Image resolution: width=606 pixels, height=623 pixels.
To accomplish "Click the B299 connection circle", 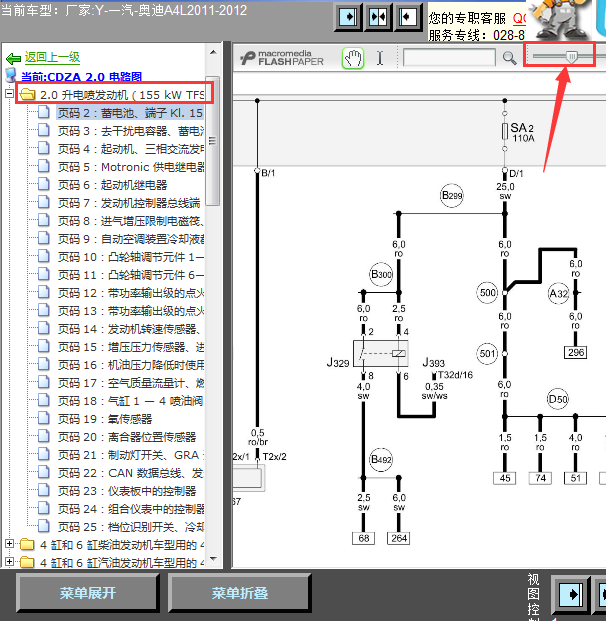I will [452, 195].
